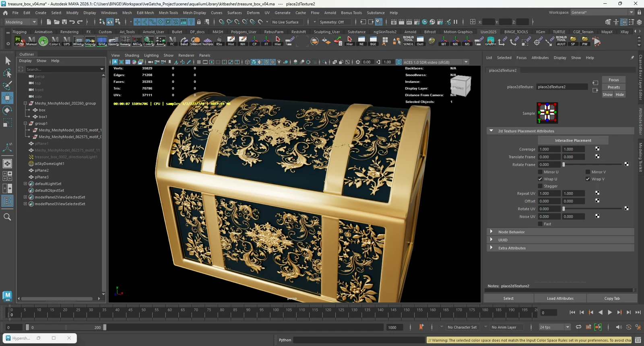Expand the Node Behavior section
The image size is (644, 346).
[560, 232]
